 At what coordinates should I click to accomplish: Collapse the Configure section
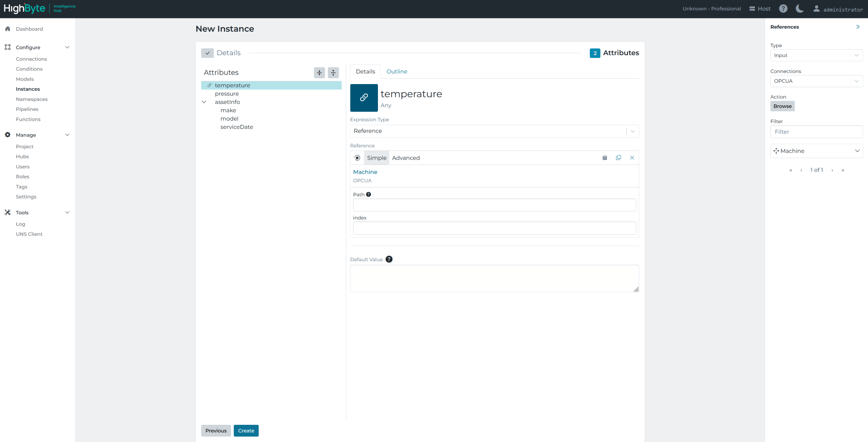point(67,47)
